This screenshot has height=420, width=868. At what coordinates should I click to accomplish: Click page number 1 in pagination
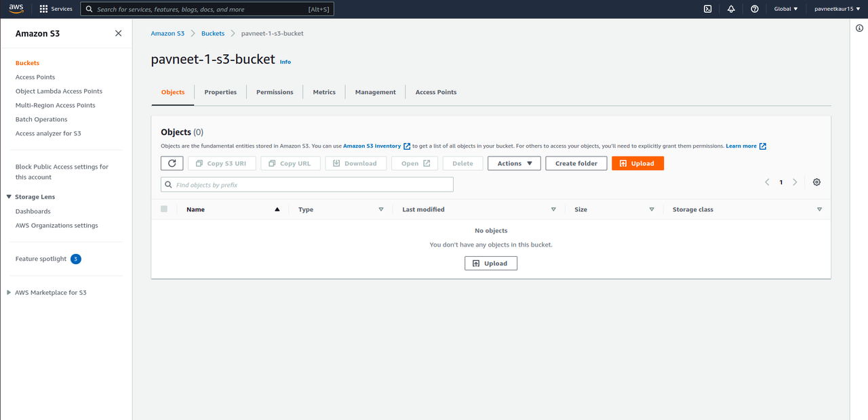(x=781, y=182)
